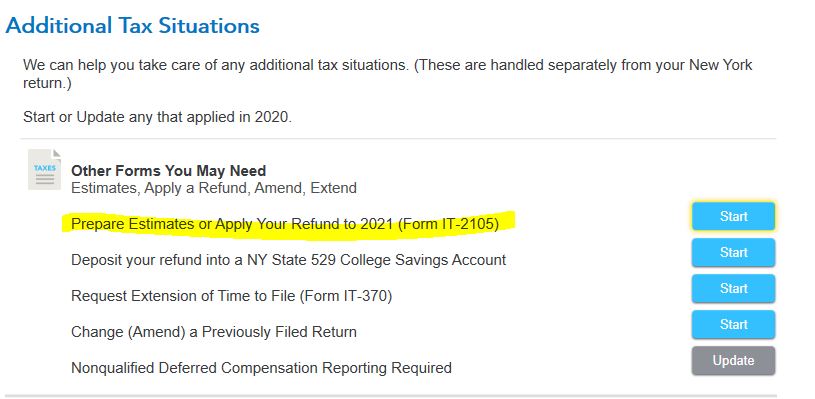Start the Form IT-2105 estimates section

click(733, 216)
